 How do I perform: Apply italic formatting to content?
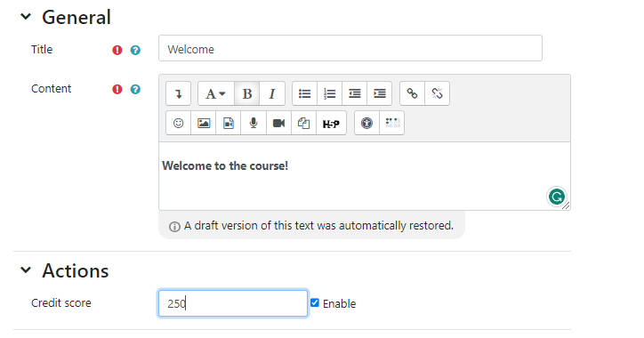pos(272,93)
